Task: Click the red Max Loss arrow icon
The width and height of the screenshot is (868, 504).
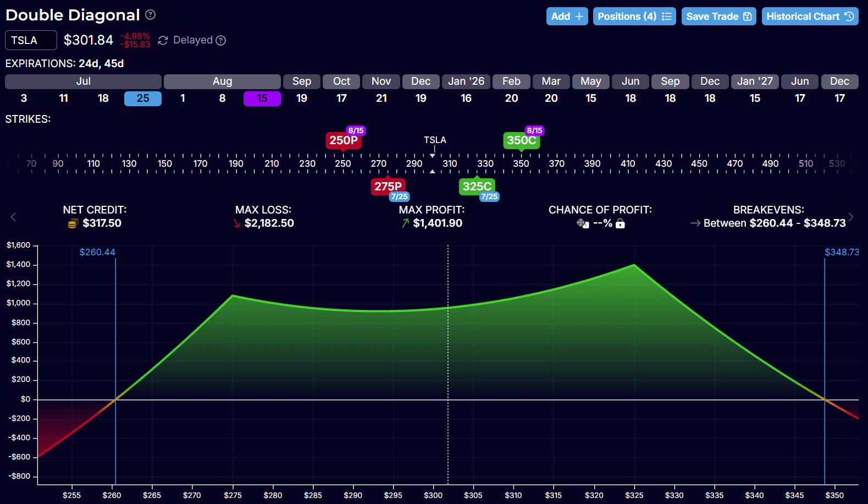Action: tap(237, 223)
